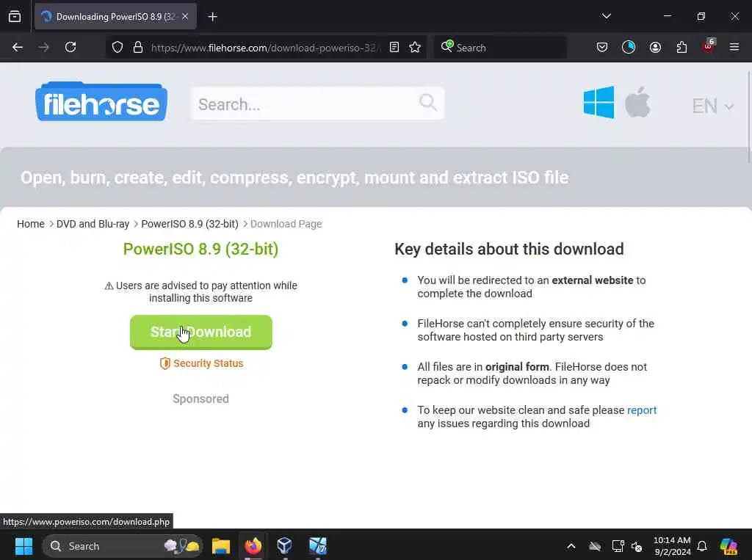The height and width of the screenshot is (560, 752).
Task: Launch Copilot preview from the taskbar
Action: pos(728,546)
